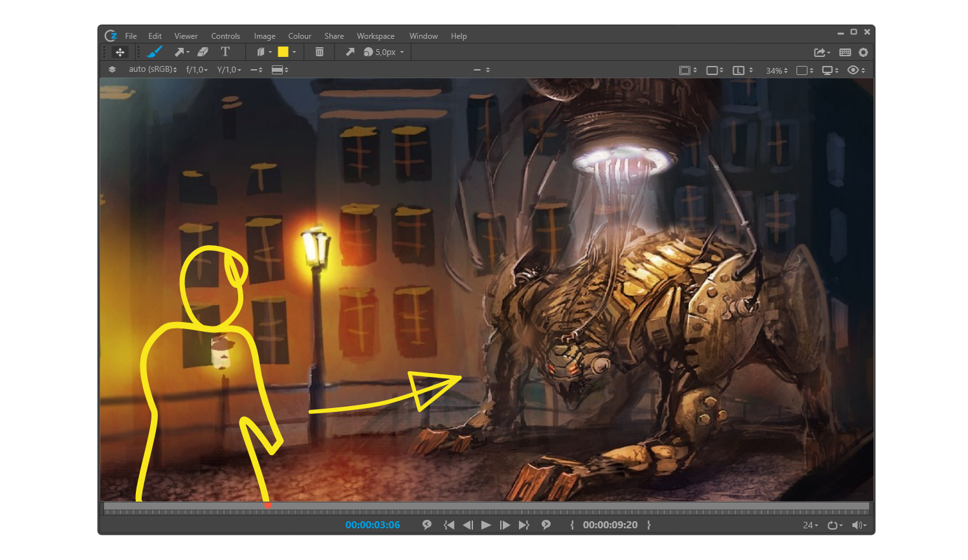Select the paint brush annotation tool

pos(155,52)
